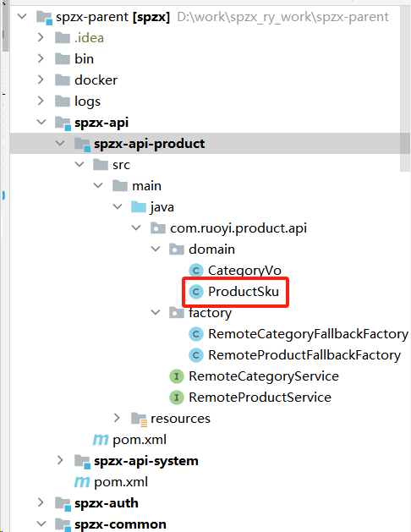Open pom.xml Maven icon under spzx-api-product
411x532 pixels.
coord(101,440)
